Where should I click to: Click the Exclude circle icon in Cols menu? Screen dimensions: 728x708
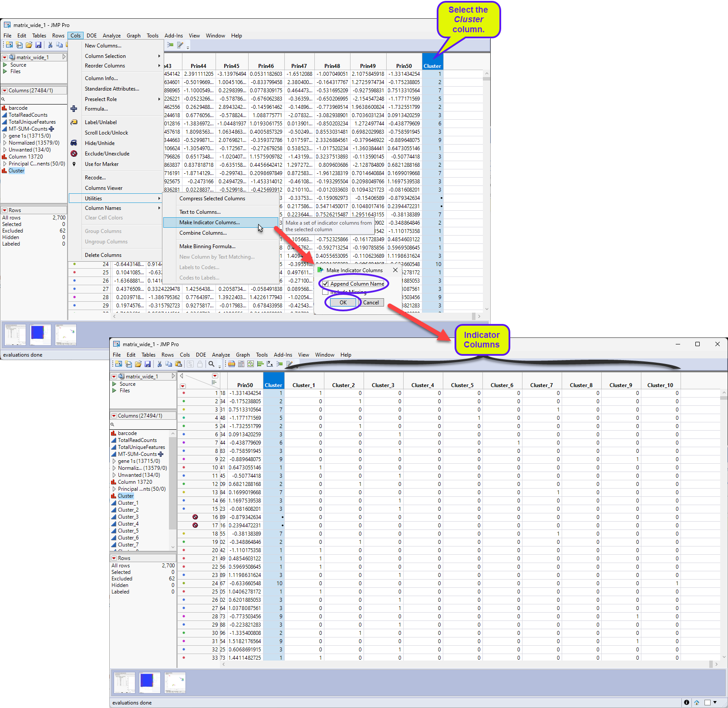click(x=74, y=153)
